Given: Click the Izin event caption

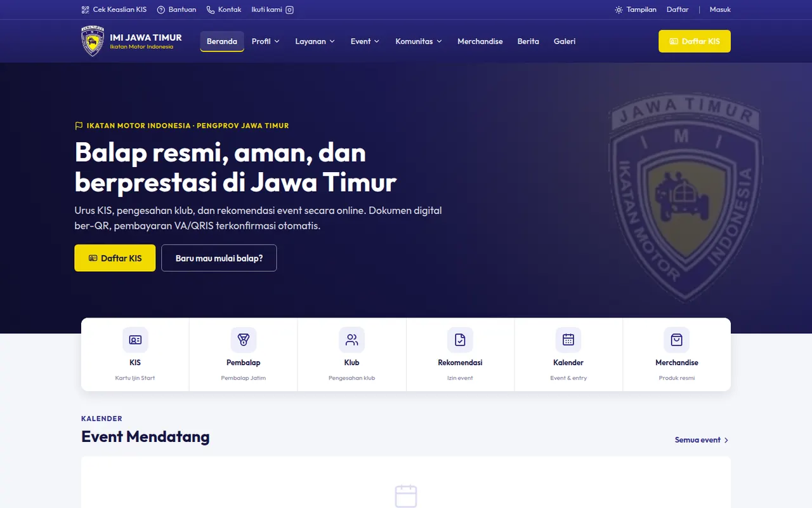Looking at the screenshot, I should click(x=460, y=378).
